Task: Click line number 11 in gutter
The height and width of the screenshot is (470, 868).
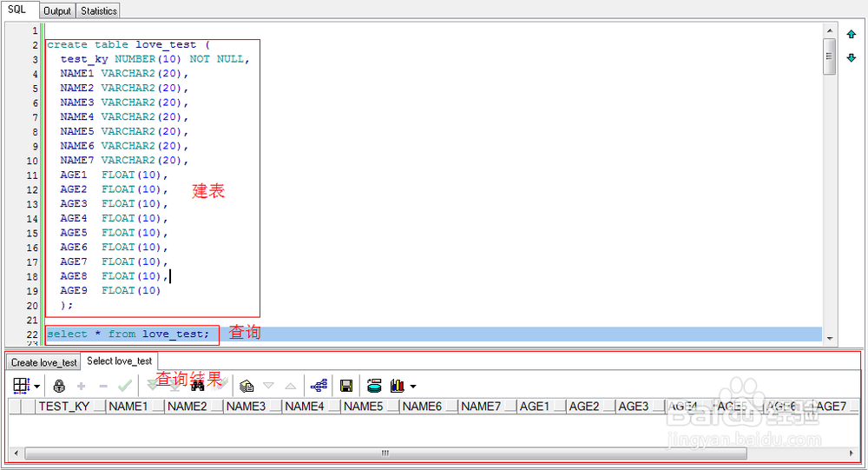Action: click(x=33, y=175)
